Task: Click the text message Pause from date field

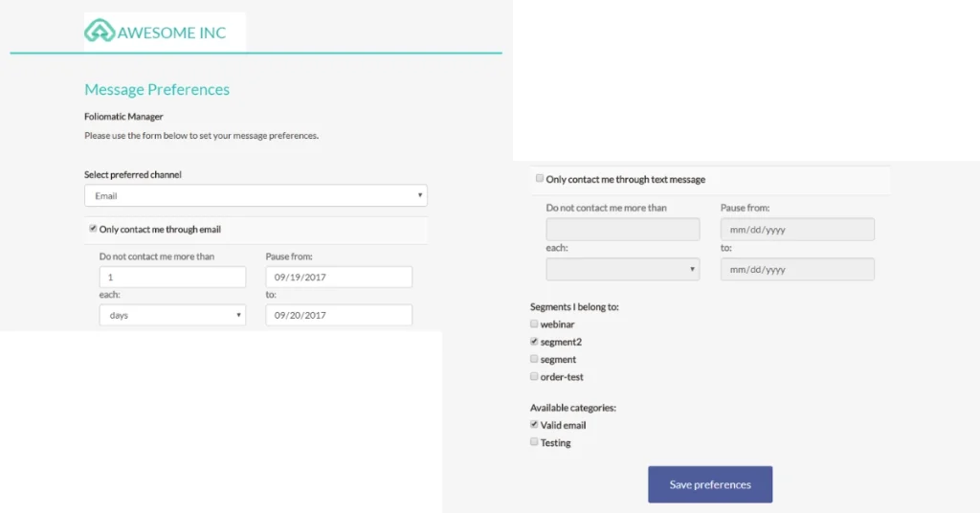Action: [797, 230]
